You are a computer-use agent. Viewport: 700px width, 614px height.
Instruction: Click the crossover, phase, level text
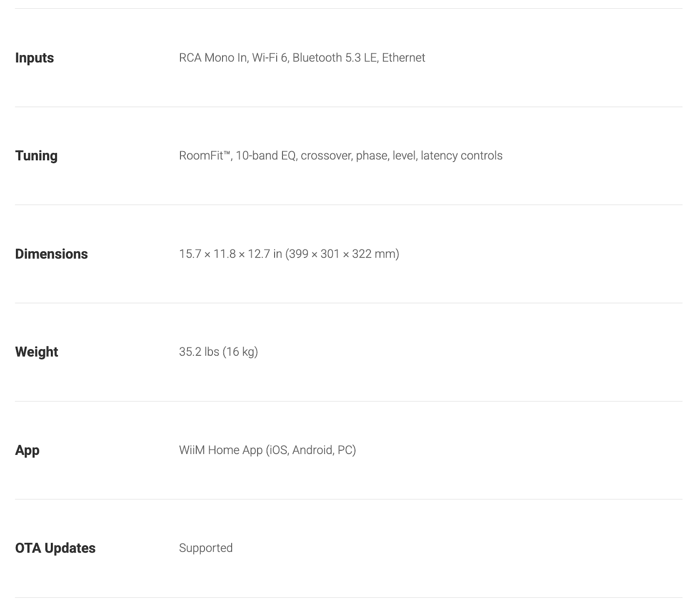pos(358,156)
